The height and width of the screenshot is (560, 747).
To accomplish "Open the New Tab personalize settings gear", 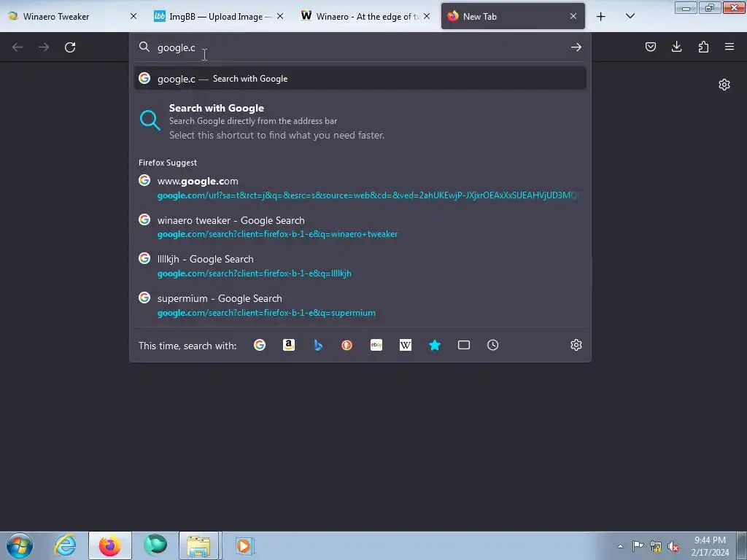I will [x=724, y=85].
